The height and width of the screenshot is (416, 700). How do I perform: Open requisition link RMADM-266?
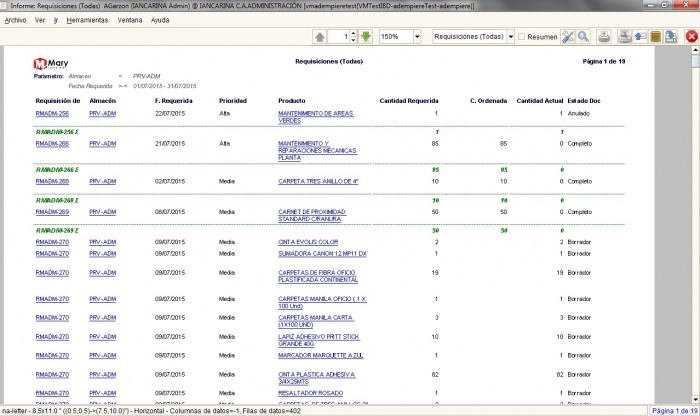click(x=52, y=144)
